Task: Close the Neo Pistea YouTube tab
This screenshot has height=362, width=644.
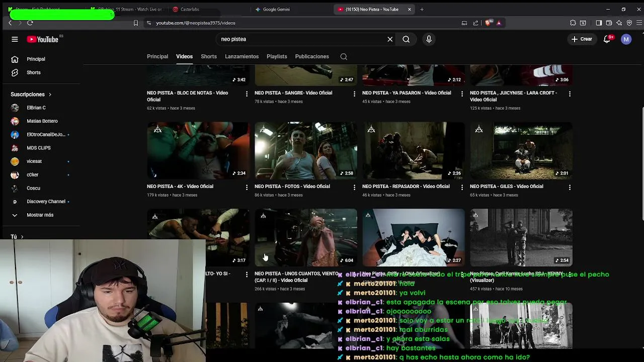Action: coord(410,9)
